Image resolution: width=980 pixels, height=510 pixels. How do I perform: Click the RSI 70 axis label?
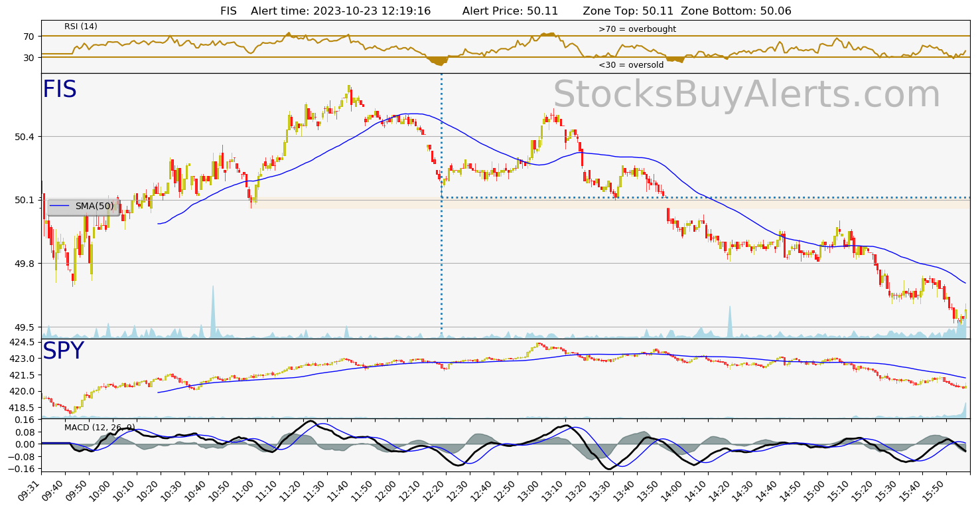click(29, 36)
